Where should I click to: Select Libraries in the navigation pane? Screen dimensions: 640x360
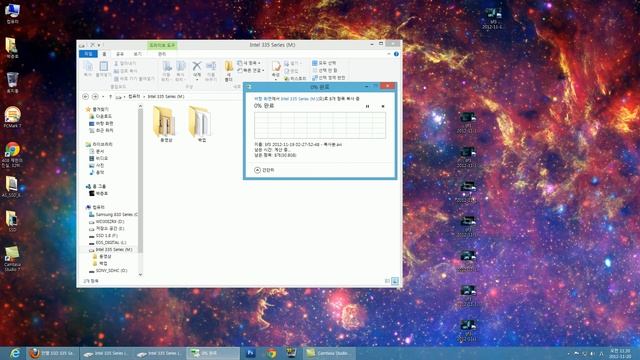(x=99, y=144)
